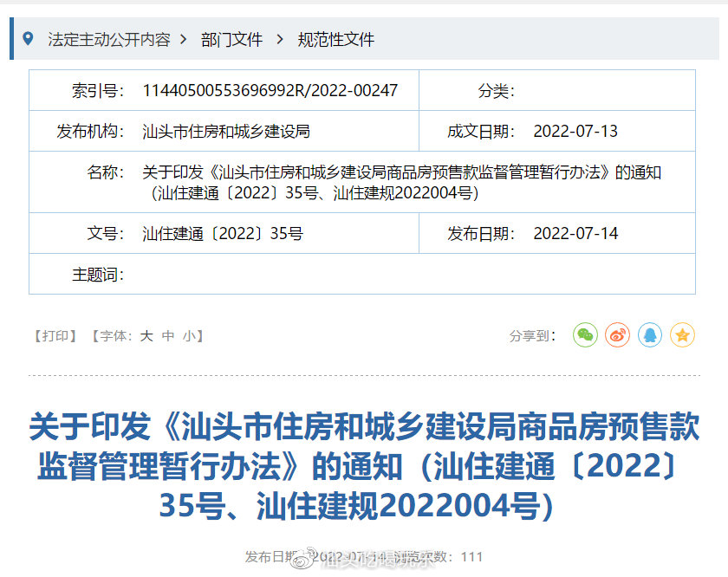Set font size to 大

pyautogui.click(x=146, y=335)
